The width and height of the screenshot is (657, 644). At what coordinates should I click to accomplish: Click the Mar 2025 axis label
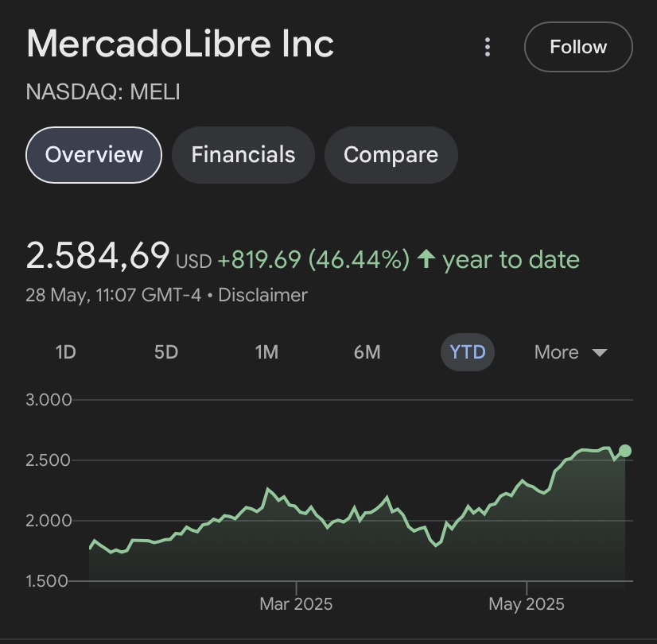pyautogui.click(x=296, y=604)
